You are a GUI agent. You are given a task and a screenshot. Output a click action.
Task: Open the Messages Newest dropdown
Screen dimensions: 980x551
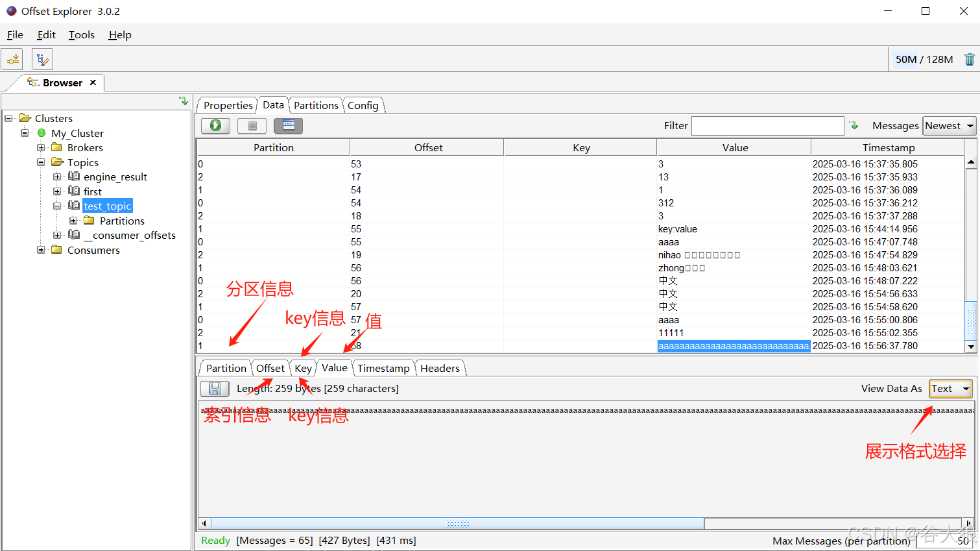click(949, 126)
